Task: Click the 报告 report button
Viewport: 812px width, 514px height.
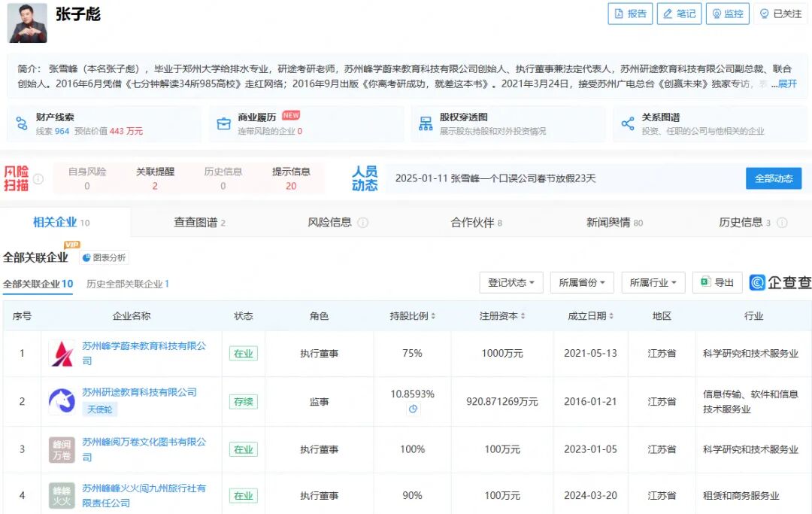Action: [x=629, y=14]
